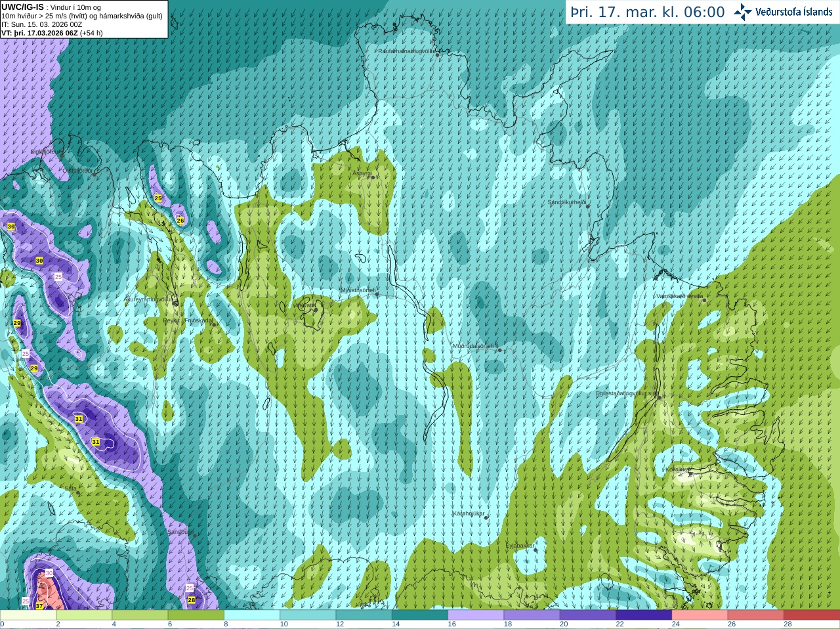The image size is (840, 629).
Task: Pick the dark red swatch above 28 m/s
Action: pos(812,615)
